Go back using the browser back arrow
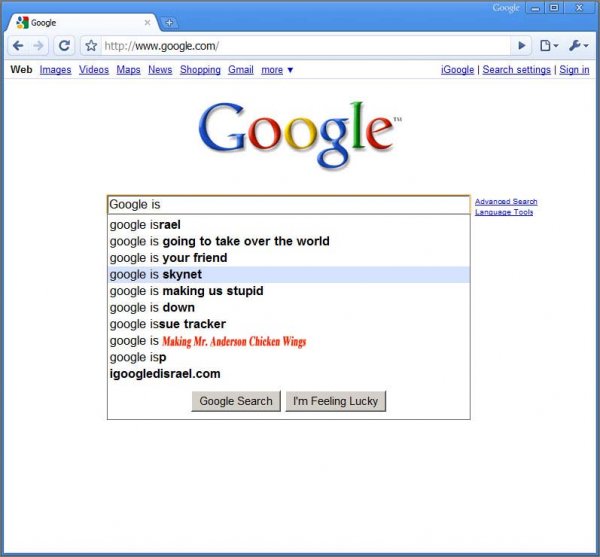 18,46
